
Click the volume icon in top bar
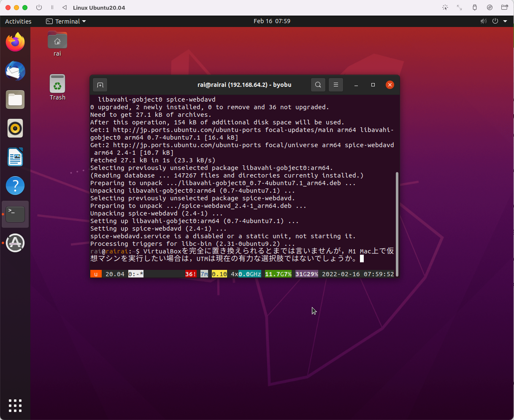tap(483, 21)
